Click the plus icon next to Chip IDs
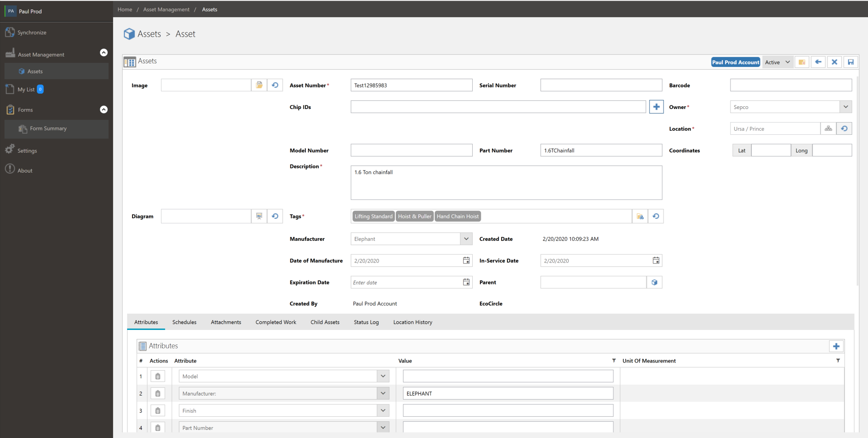Viewport: 868px width, 438px height. [x=656, y=107]
